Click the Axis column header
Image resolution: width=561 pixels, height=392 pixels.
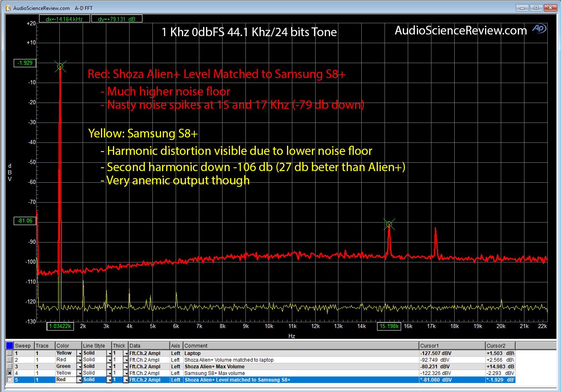176,345
